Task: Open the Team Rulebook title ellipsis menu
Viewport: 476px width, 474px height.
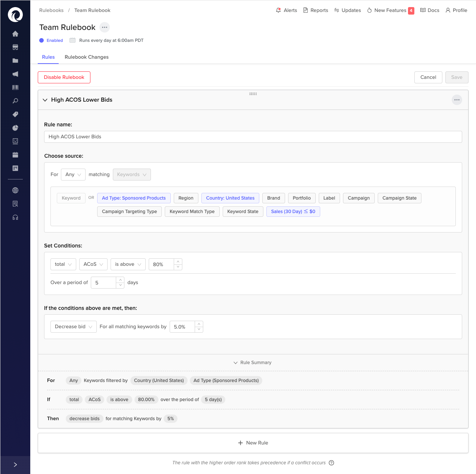Action: [x=105, y=27]
